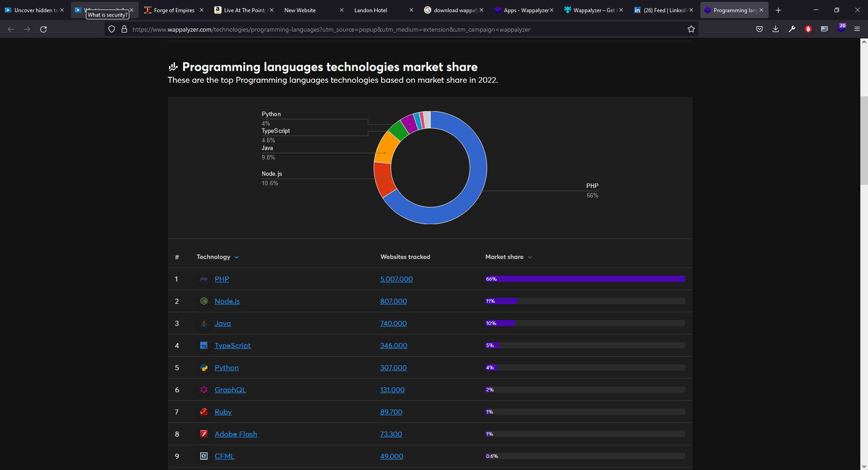Open the TypeScript technology link
The height and width of the screenshot is (470, 868).
tap(232, 345)
